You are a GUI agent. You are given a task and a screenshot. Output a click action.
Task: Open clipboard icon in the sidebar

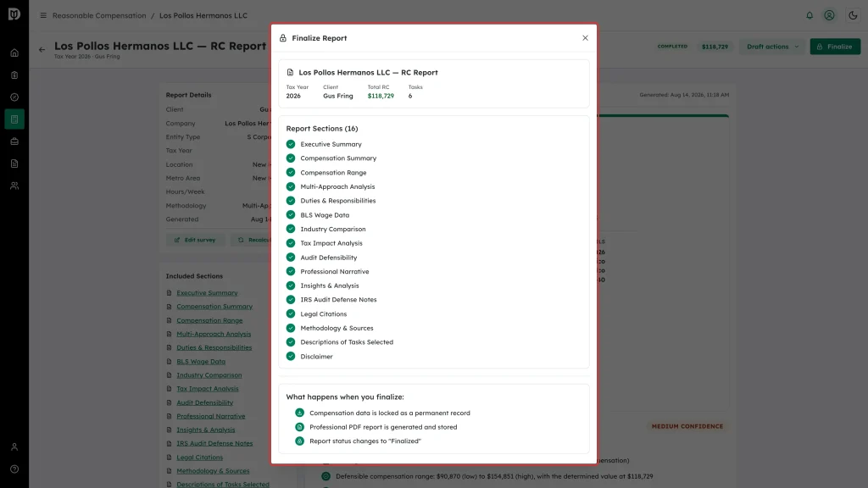(x=14, y=75)
